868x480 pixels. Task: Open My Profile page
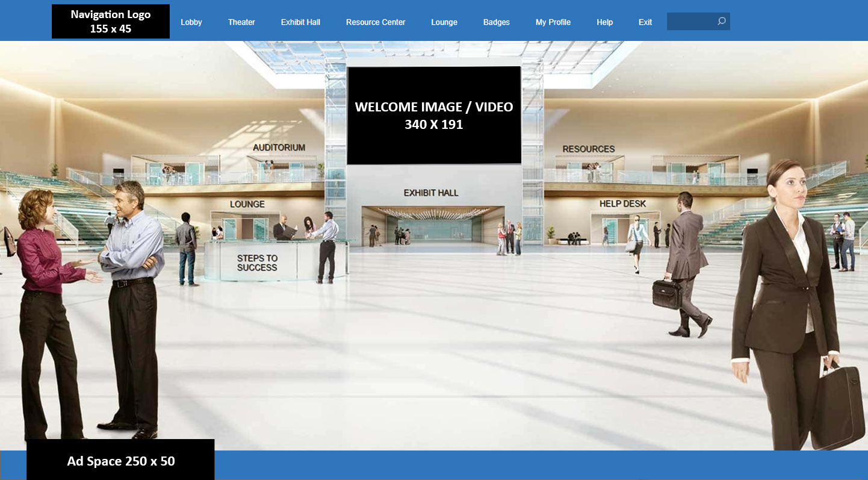pyautogui.click(x=553, y=22)
